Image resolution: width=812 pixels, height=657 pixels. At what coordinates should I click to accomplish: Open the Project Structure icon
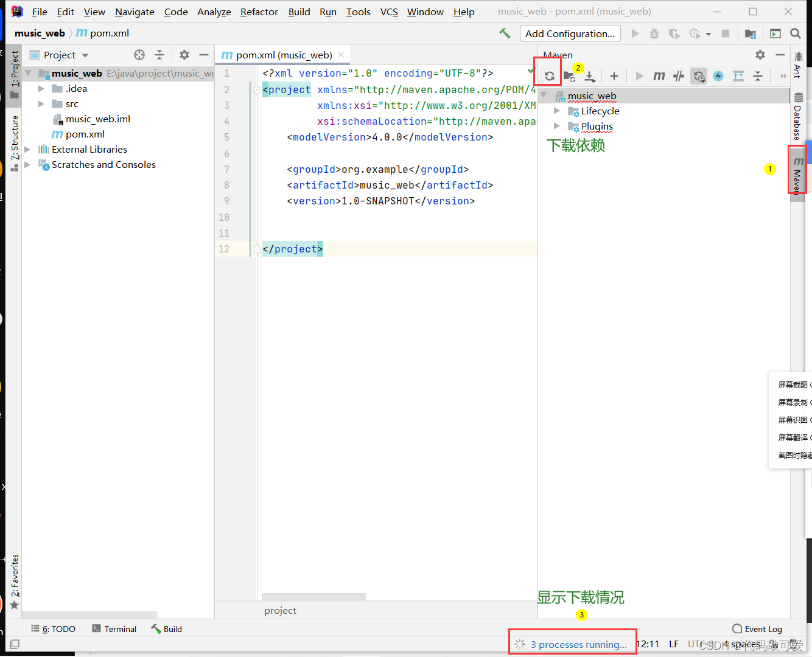[x=751, y=33]
